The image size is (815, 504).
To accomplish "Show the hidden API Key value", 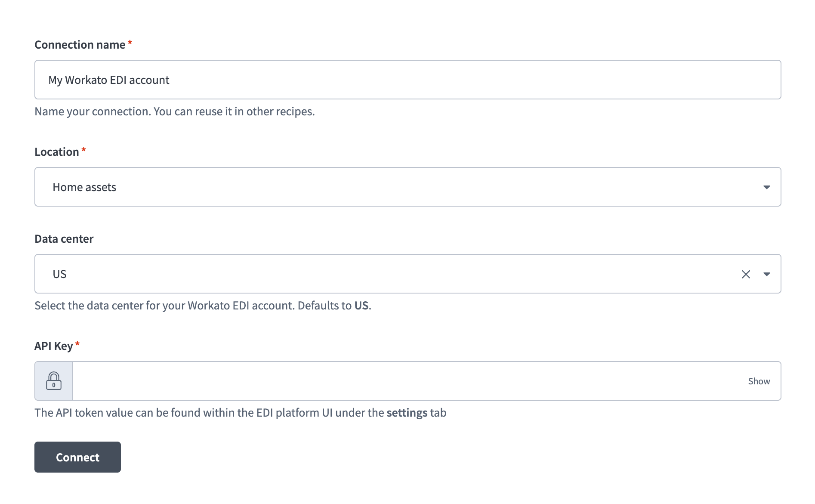I will click(759, 381).
